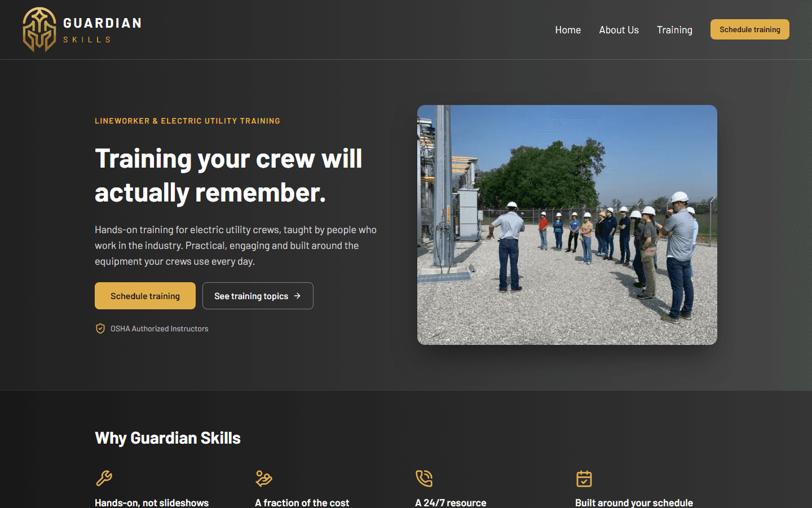Click the 'OSHA Authorized Instructors' text
The height and width of the screenshot is (508, 812).
(x=160, y=329)
